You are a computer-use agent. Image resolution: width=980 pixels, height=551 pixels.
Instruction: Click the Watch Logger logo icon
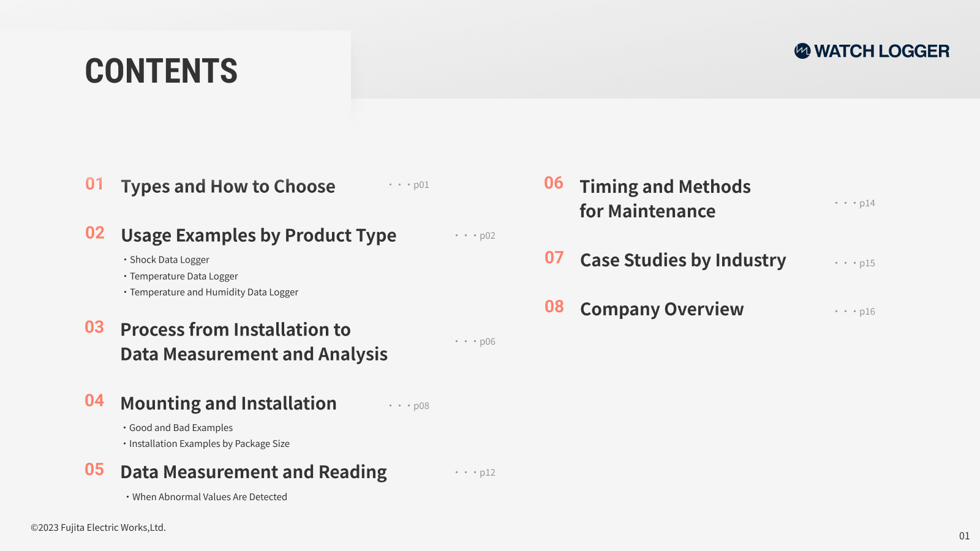coord(802,51)
